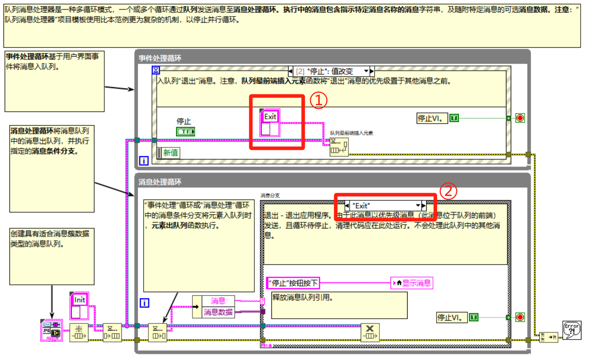This screenshot has width=606, height=364.
Task: Select the 释放消息队列引用 comment box
Action: click(x=339, y=305)
